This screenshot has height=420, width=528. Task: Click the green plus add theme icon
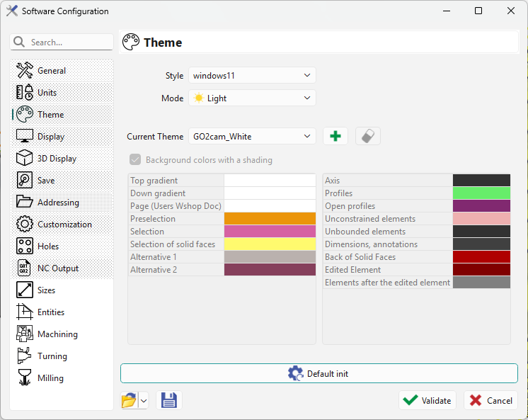pos(335,136)
